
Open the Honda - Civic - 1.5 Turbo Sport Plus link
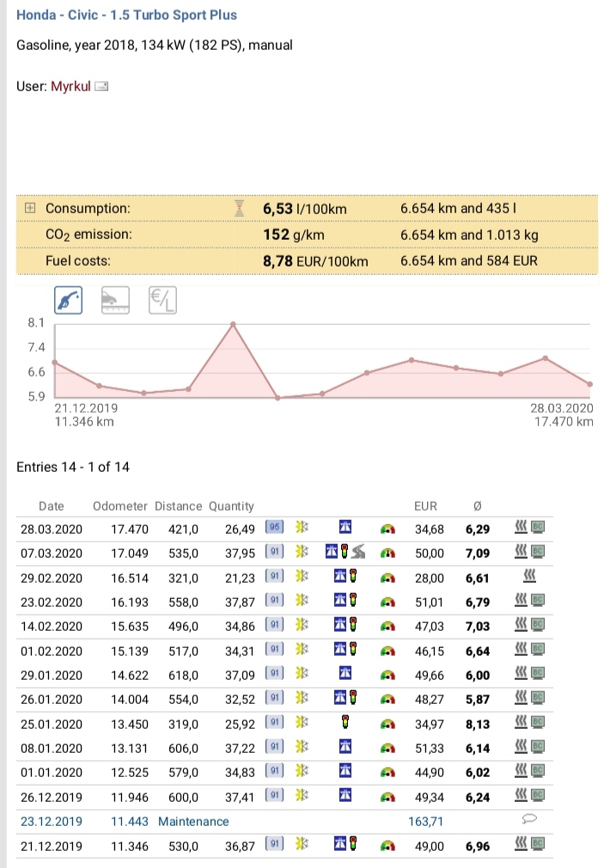pos(126,15)
